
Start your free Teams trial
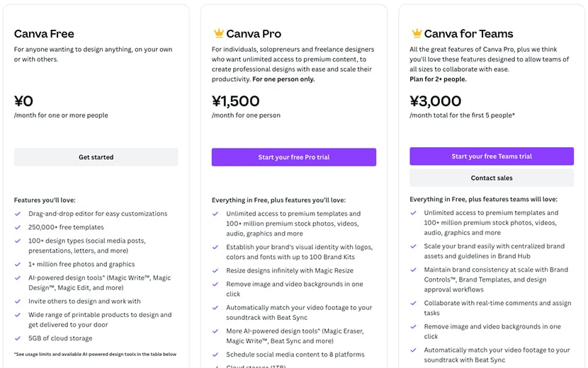[492, 156]
